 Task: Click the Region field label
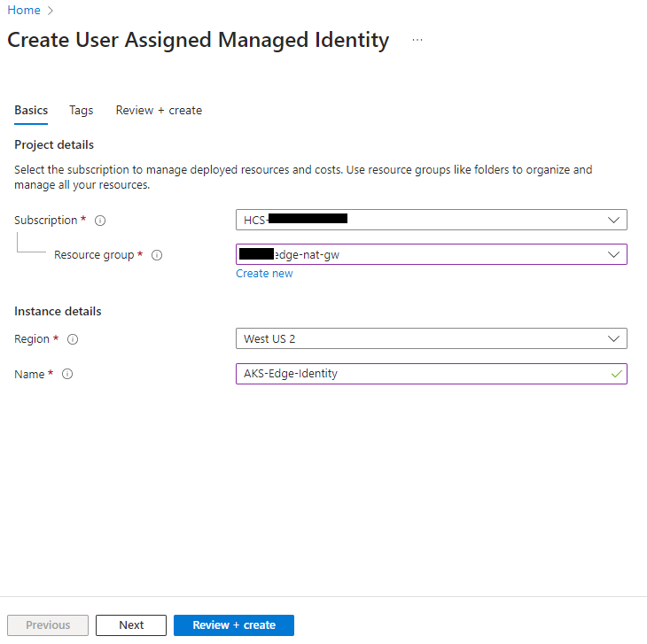[32, 339]
